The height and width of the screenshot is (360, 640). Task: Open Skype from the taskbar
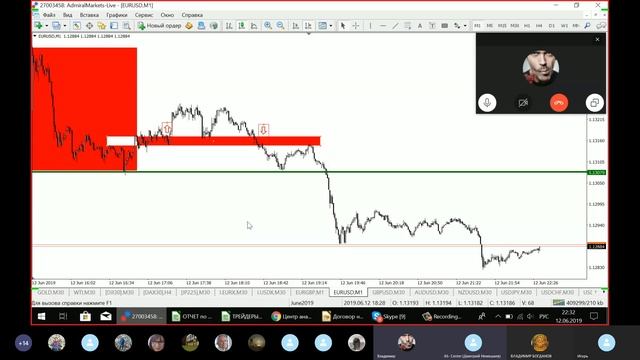(x=389, y=316)
